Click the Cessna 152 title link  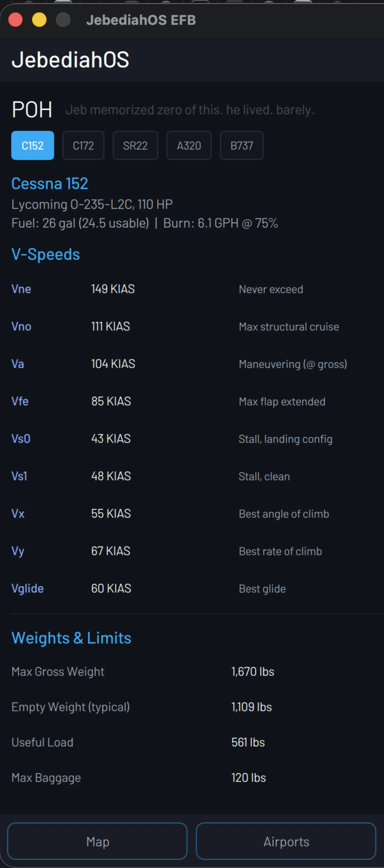[49, 183]
